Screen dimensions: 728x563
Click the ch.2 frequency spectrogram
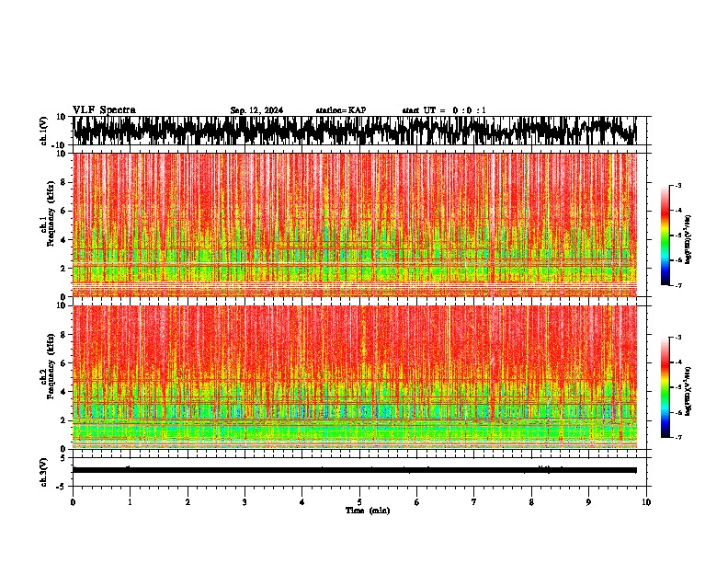(x=355, y=377)
